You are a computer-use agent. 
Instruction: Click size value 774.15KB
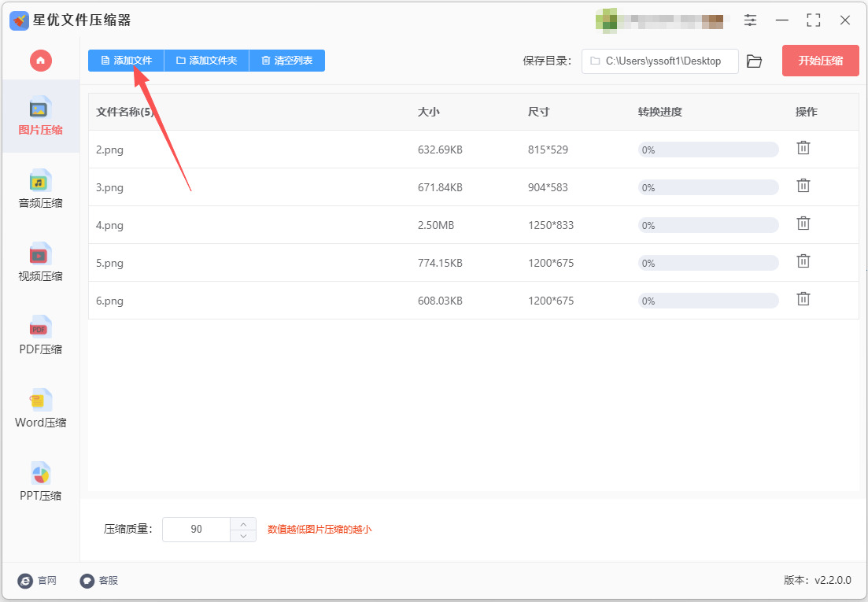click(x=440, y=263)
